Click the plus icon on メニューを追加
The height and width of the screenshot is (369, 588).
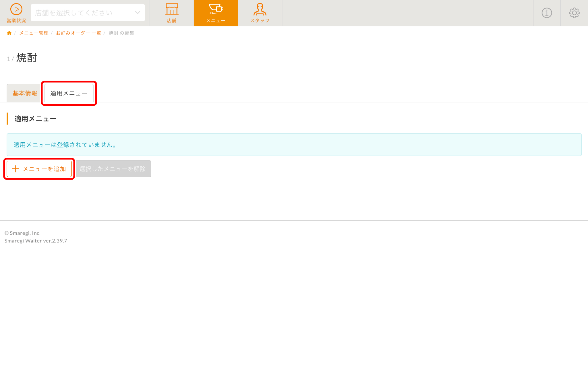[x=16, y=169]
